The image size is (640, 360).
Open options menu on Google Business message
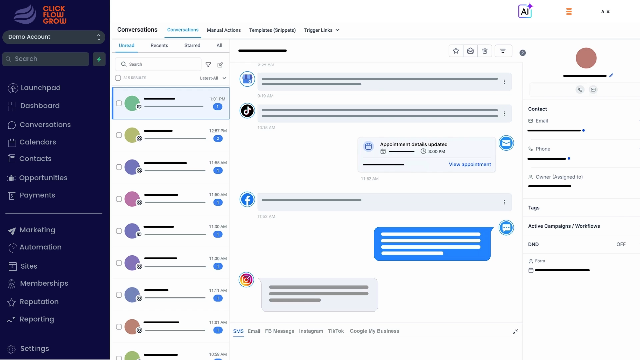[504, 82]
